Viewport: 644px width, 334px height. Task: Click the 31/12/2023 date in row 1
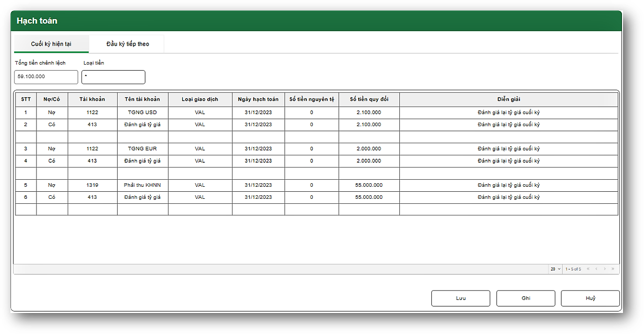258,113
